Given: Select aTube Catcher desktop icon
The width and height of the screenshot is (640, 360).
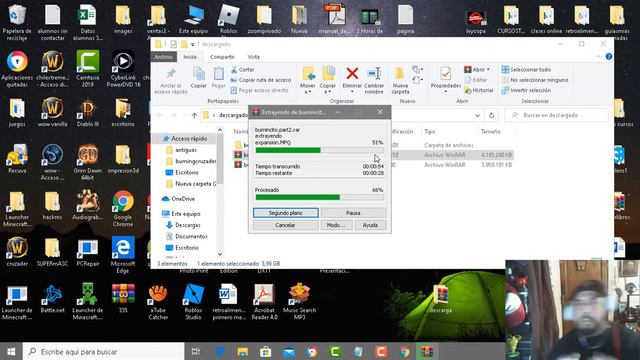Looking at the screenshot, I should (x=158, y=301).
